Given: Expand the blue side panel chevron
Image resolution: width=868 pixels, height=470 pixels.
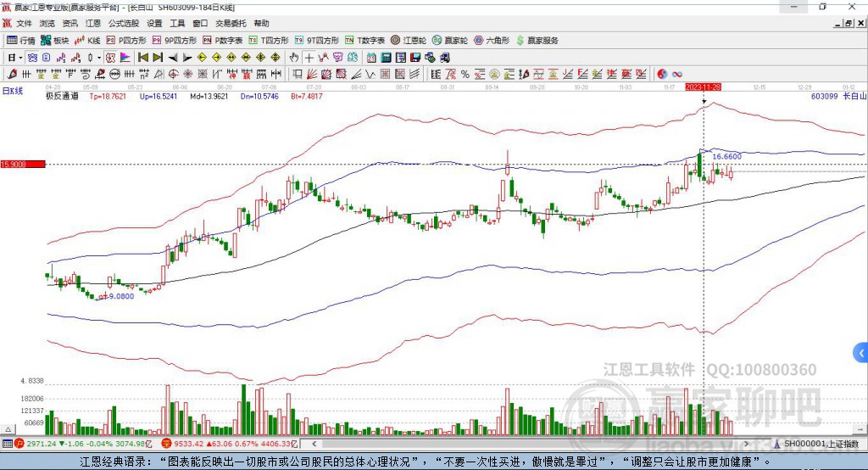Looking at the screenshot, I should tap(861, 353).
